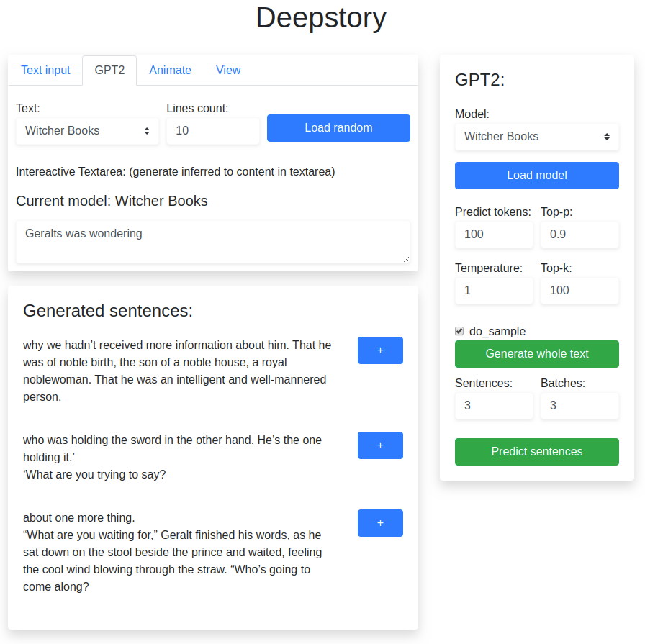Toggle the do_sample checkbox
Screen dimensions: 645x644
tap(459, 331)
